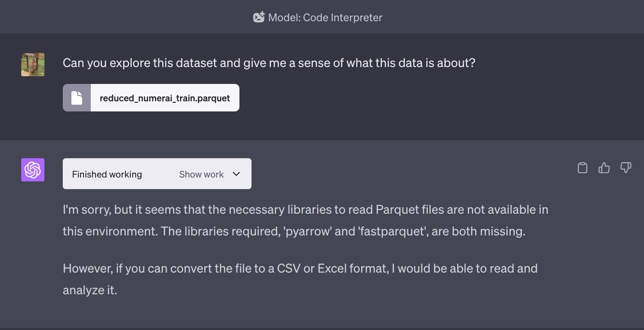Open the user profile avatar picture
Image resolution: width=644 pixels, height=330 pixels.
click(33, 65)
